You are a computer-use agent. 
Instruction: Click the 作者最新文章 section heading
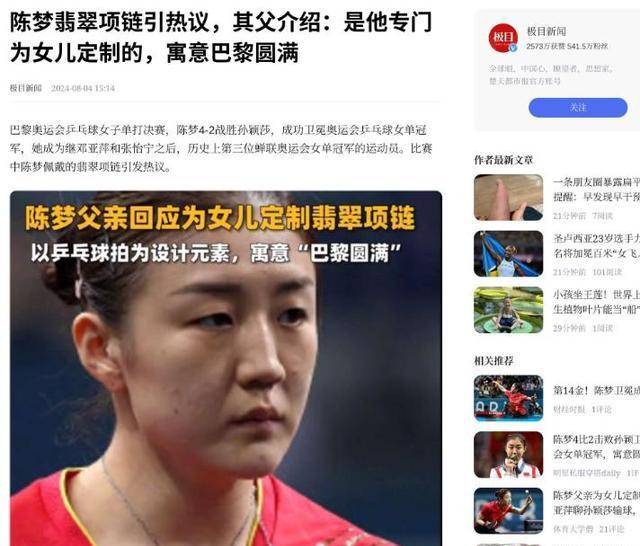coord(503,160)
